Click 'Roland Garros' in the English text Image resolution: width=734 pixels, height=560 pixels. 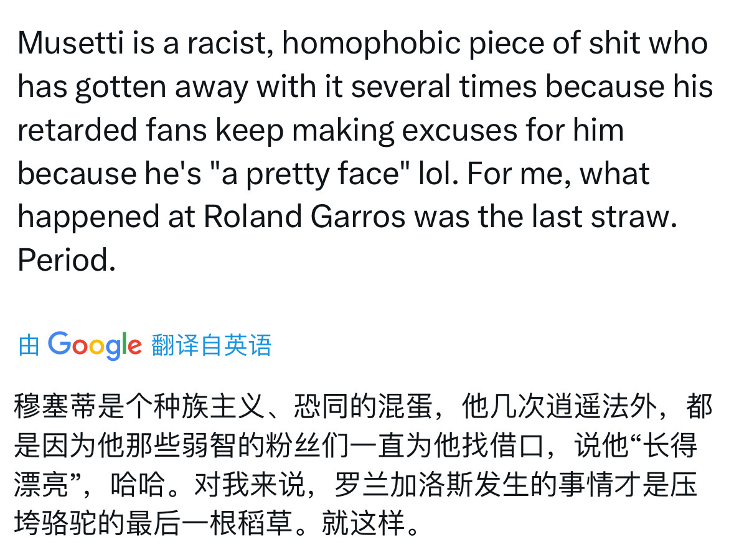(304, 217)
